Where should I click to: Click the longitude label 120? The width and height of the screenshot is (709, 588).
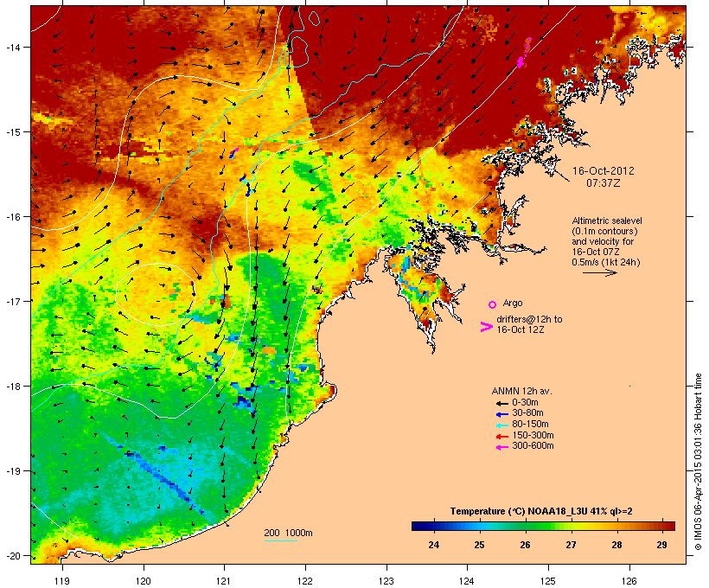[x=144, y=581]
